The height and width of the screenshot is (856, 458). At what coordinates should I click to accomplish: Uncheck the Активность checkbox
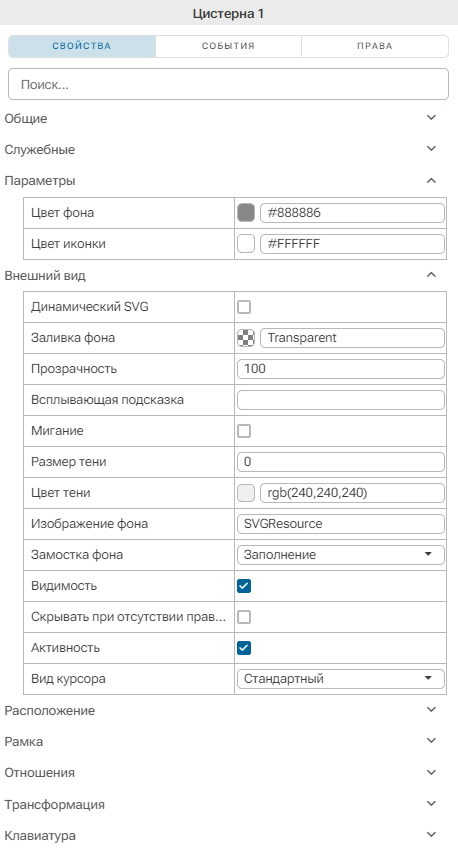pos(244,649)
